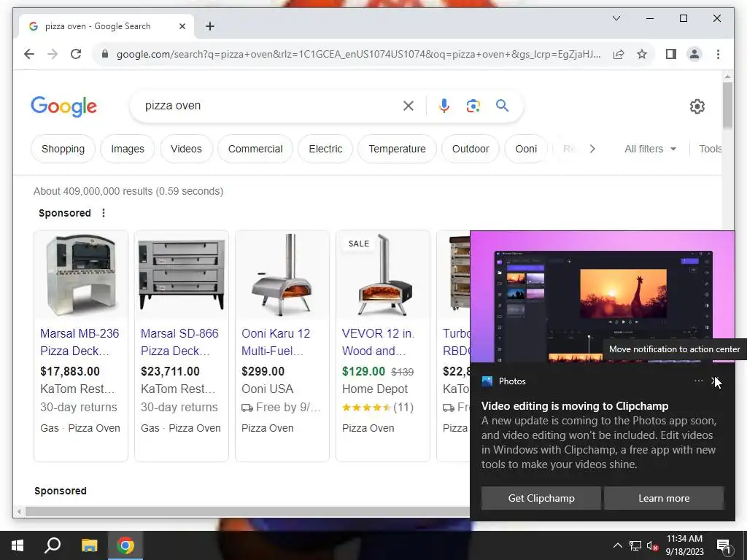747x560 pixels.
Task: Open the Ooni Karu 12 Multi-Fuel listing
Action: 275,342
